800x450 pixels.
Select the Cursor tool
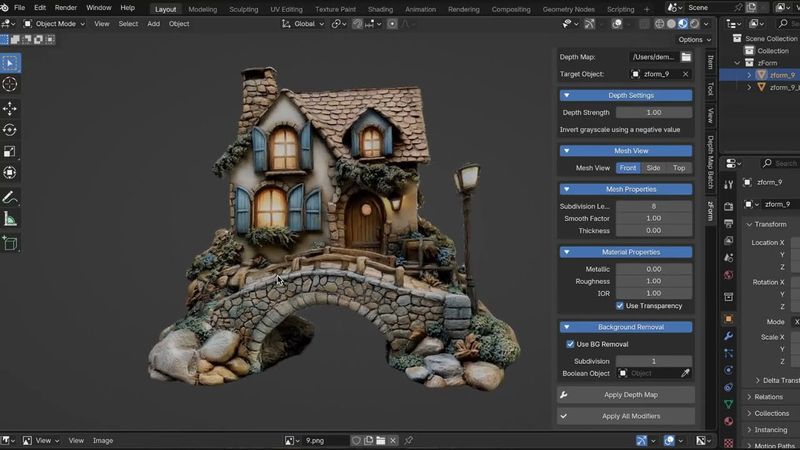click(10, 84)
